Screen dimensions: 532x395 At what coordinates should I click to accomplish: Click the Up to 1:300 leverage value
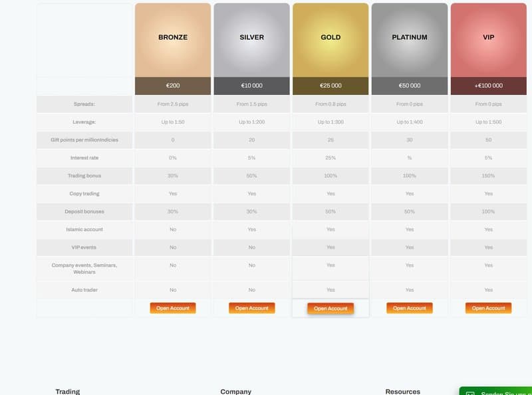[331, 122]
